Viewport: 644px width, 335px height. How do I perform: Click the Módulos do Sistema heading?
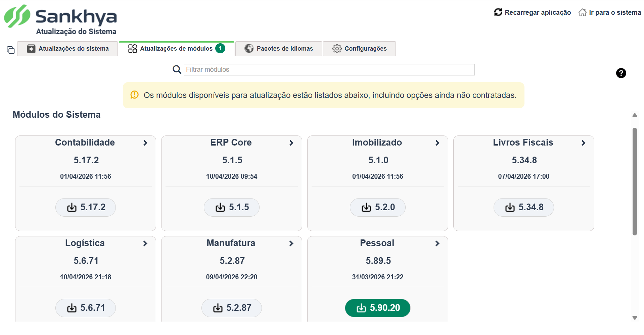pos(56,115)
